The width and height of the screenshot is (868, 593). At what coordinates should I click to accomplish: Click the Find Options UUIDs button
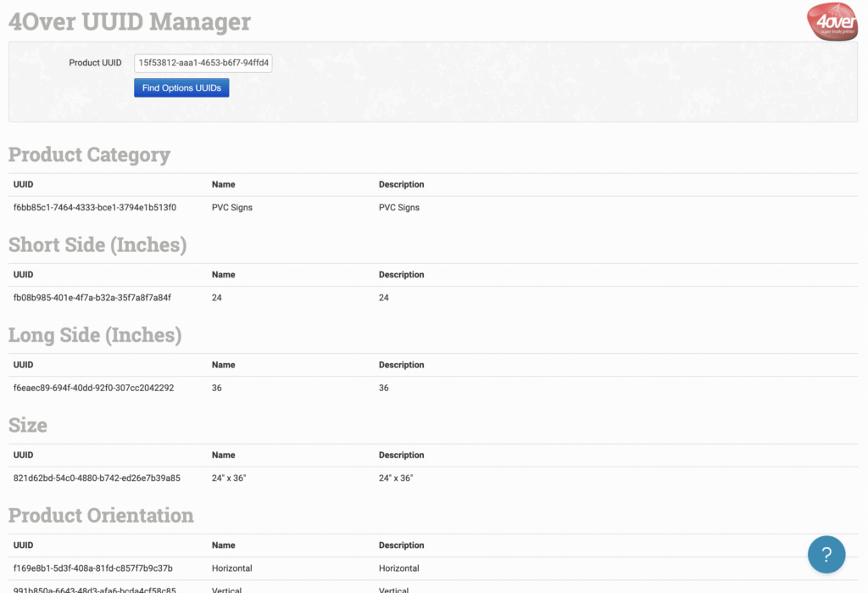click(181, 88)
